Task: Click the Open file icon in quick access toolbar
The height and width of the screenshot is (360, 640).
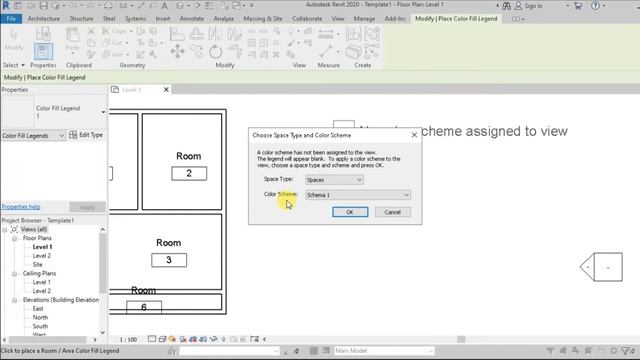Action: [x=31, y=6]
